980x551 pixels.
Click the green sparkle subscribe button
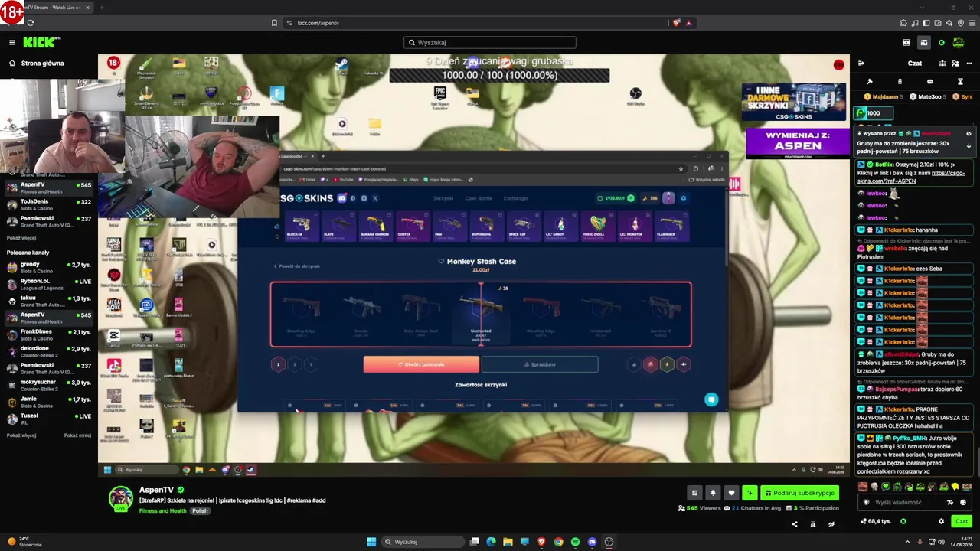[750, 493]
